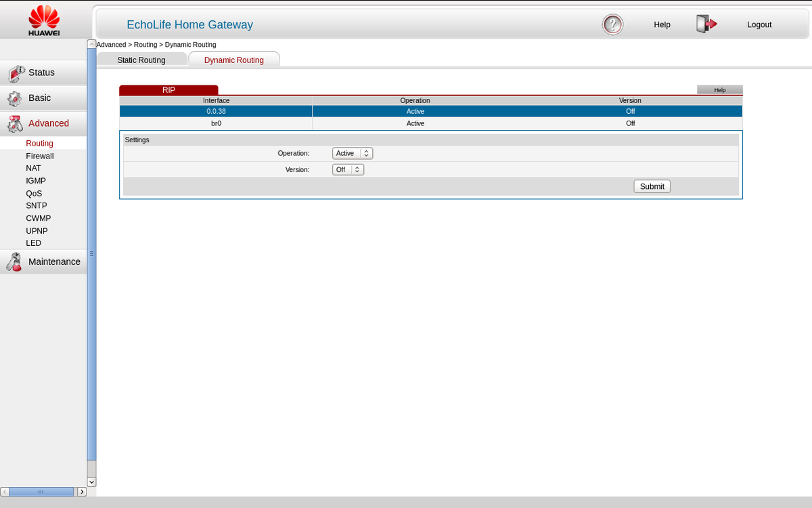Submit the RIP settings

coord(651,186)
